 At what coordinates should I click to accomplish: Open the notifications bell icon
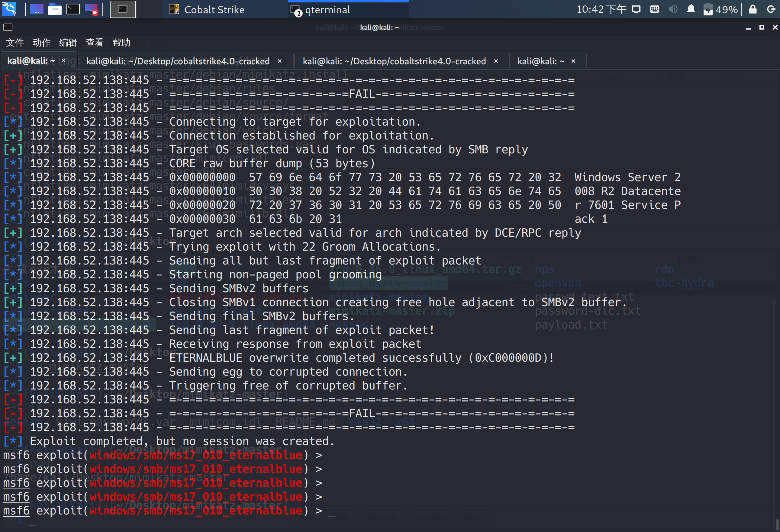pyautogui.click(x=691, y=9)
